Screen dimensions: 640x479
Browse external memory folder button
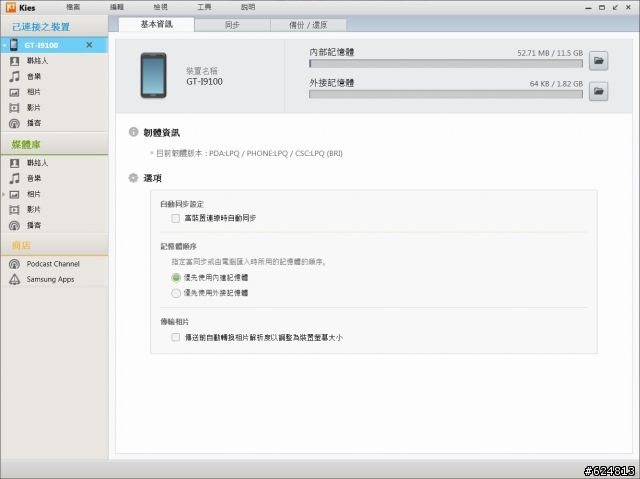599,91
